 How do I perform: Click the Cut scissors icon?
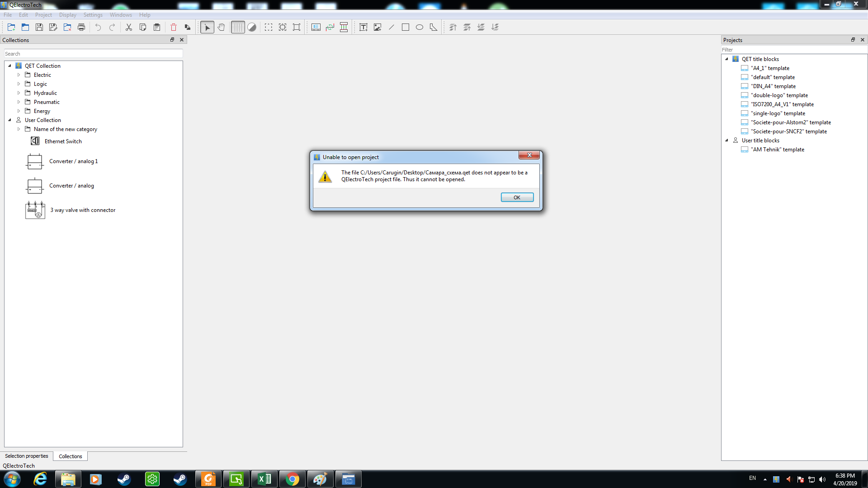[x=129, y=27]
